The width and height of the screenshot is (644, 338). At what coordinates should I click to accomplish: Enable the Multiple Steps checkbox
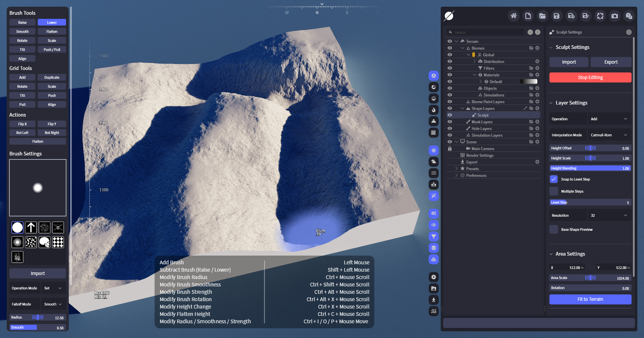(x=554, y=191)
